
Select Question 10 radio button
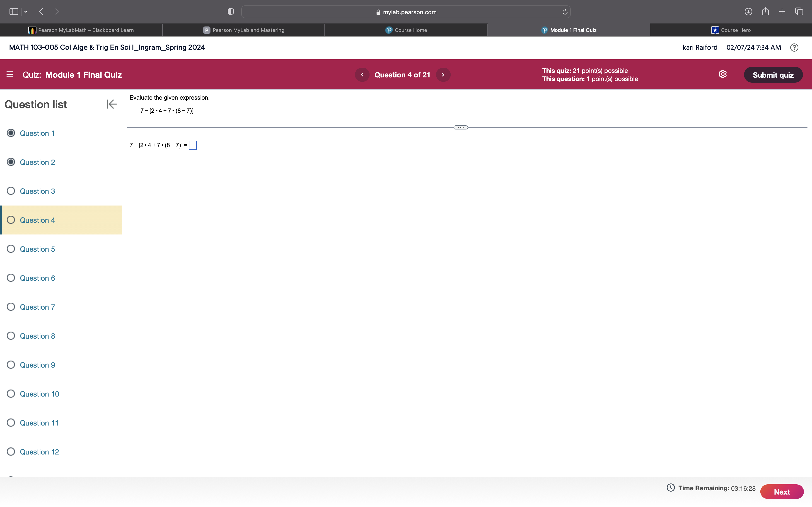(11, 394)
